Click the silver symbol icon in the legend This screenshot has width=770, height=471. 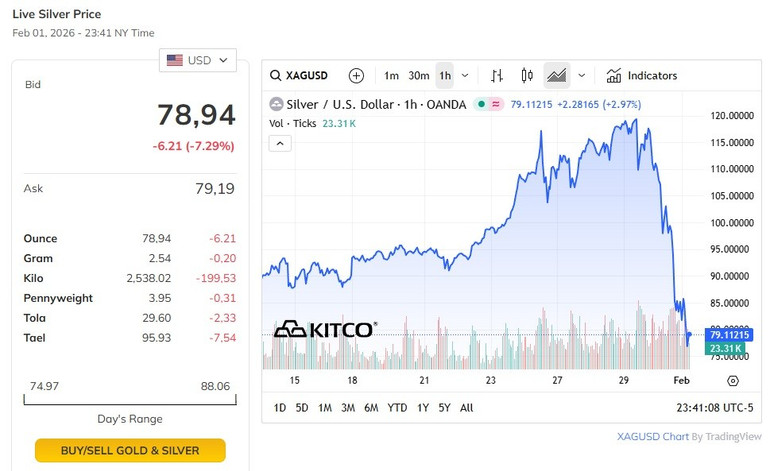(x=277, y=104)
